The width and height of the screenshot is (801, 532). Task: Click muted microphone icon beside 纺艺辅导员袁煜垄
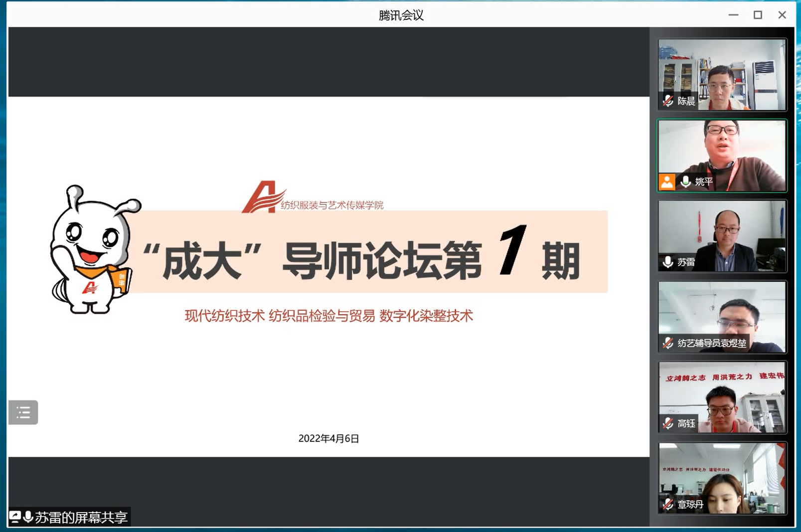[x=668, y=343]
